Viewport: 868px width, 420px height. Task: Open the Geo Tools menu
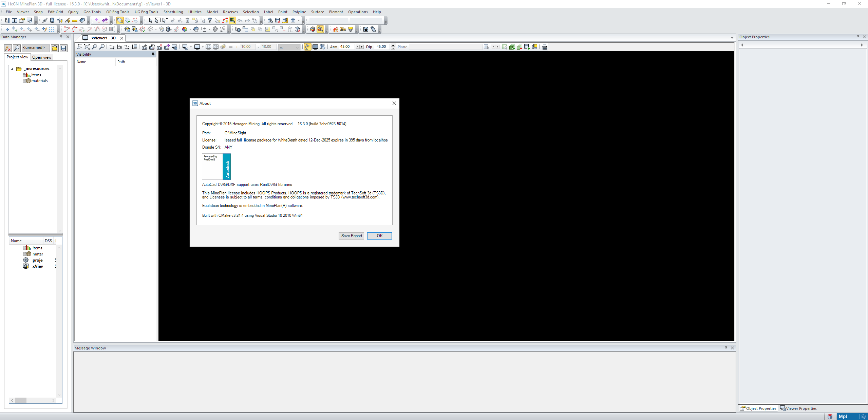[x=92, y=12]
